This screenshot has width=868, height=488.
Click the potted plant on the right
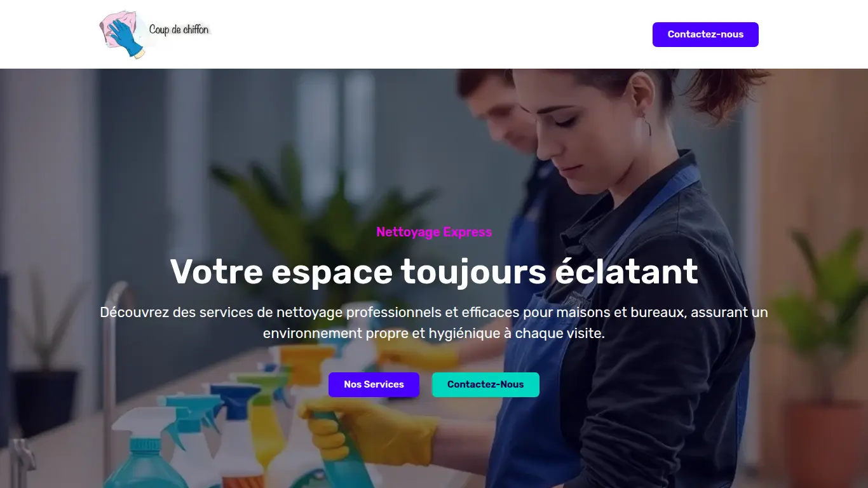[818, 356]
